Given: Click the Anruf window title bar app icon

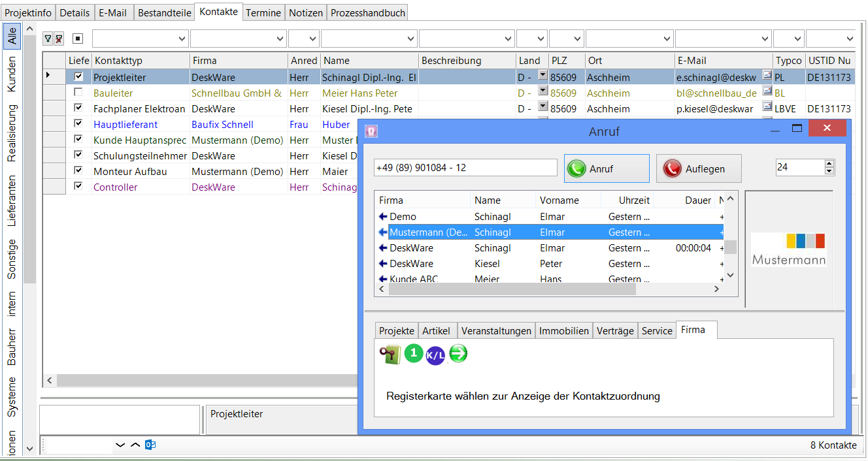Looking at the screenshot, I should (371, 131).
